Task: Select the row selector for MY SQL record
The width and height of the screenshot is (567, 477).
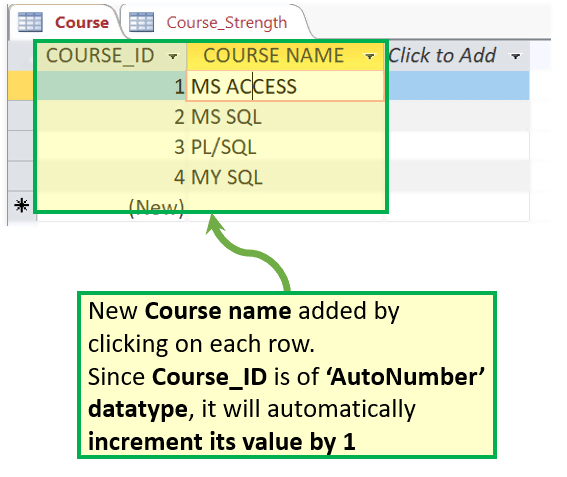Action: [x=21, y=176]
